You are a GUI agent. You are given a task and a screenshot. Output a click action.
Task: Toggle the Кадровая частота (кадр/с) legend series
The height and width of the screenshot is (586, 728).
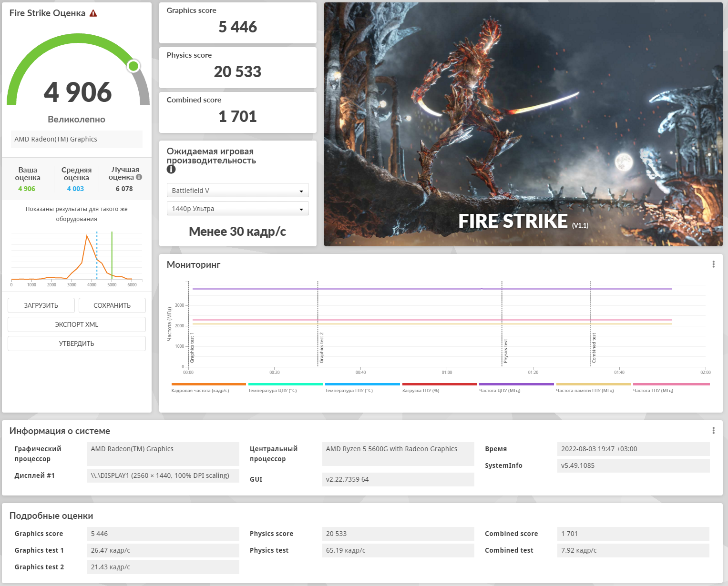coord(208,388)
